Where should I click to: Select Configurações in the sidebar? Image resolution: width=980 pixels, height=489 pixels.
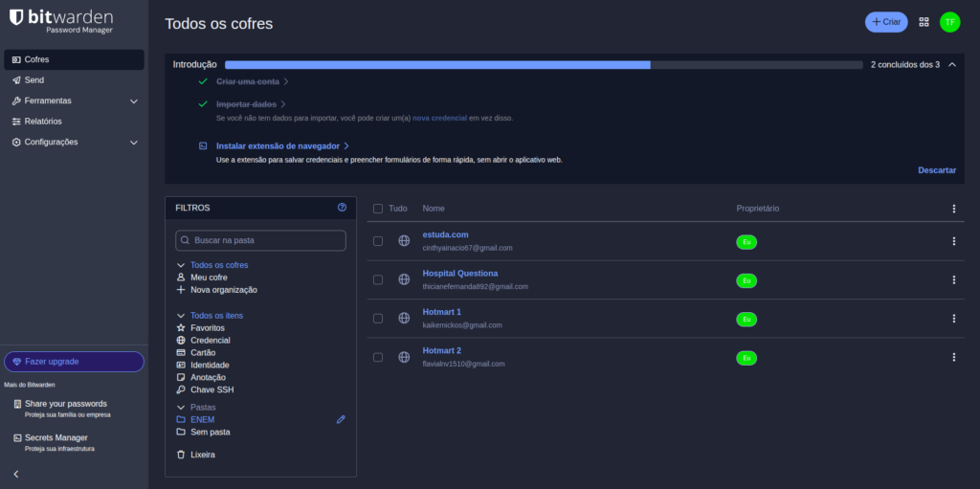tap(74, 142)
